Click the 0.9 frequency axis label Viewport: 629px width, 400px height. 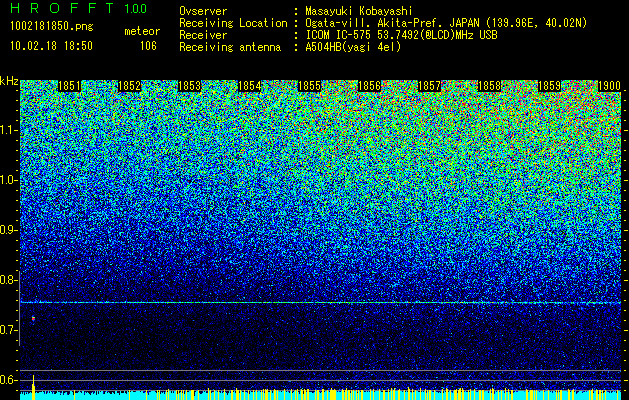click(8, 230)
